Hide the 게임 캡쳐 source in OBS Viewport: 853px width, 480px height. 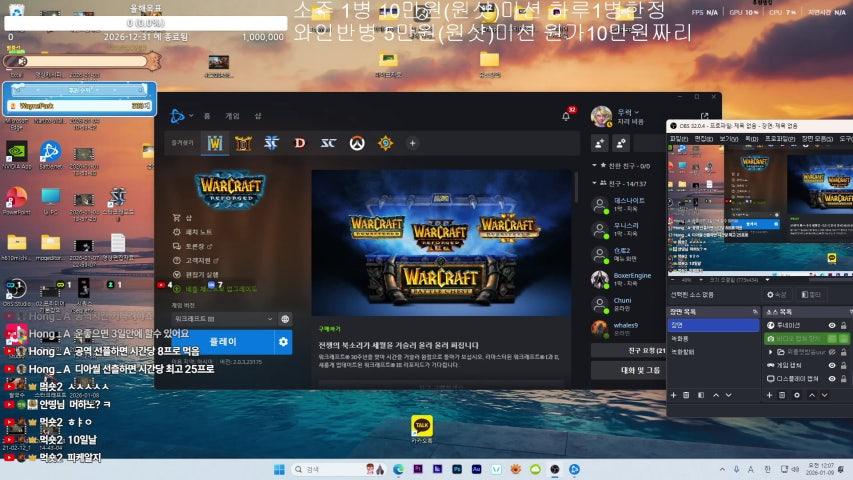[x=832, y=365]
